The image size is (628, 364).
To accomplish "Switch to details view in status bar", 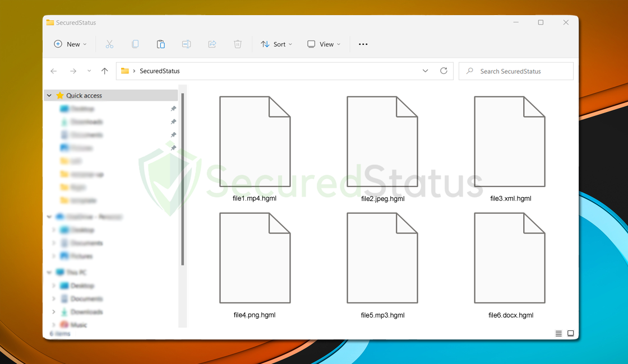I will click(558, 334).
